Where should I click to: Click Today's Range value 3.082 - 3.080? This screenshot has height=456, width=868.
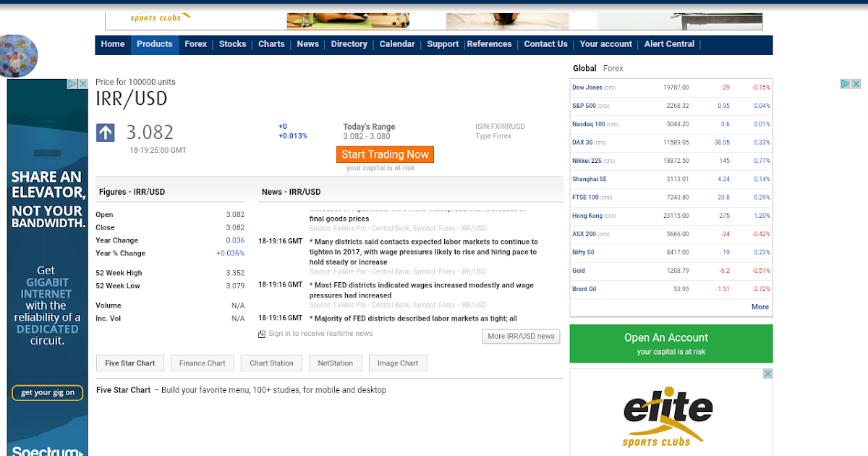366,136
